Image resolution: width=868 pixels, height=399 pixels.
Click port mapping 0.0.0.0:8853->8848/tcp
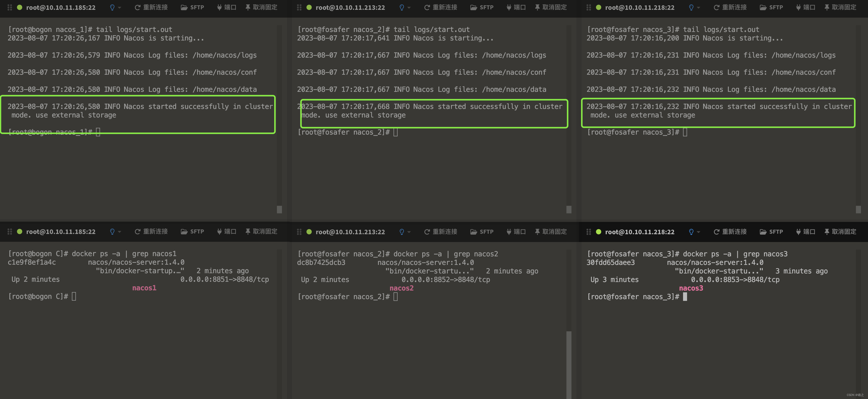point(735,280)
